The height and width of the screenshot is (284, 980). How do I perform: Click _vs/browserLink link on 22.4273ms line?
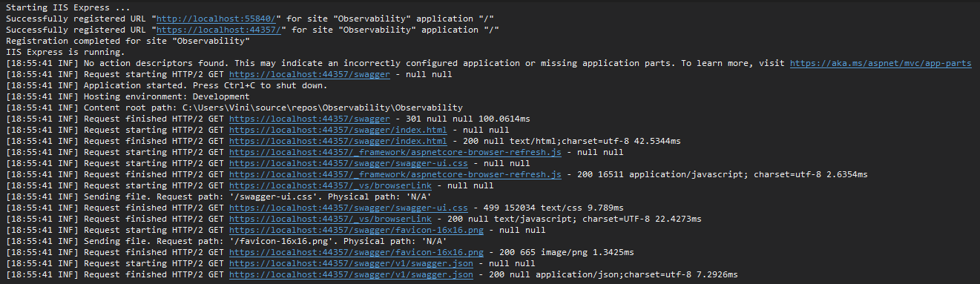click(x=330, y=219)
